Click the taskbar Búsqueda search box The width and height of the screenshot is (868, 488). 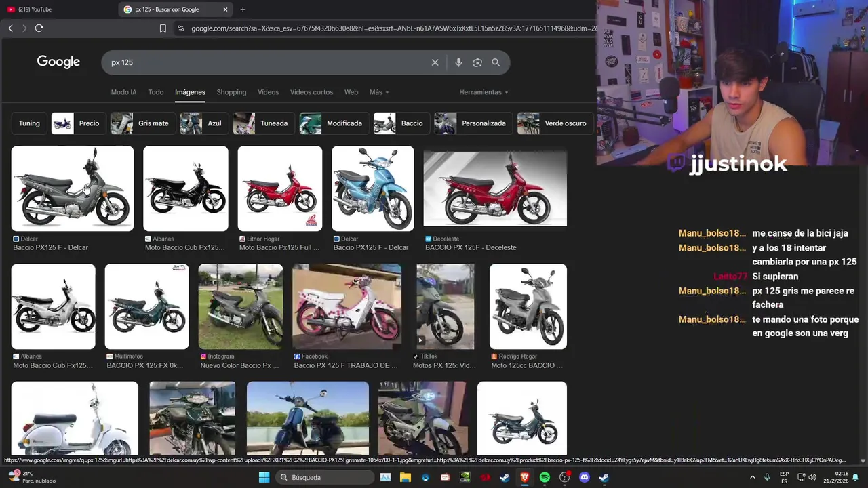(x=325, y=477)
